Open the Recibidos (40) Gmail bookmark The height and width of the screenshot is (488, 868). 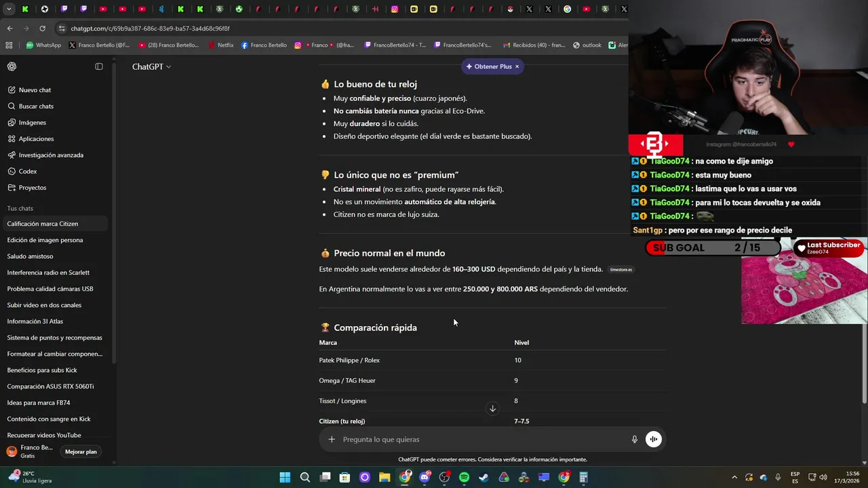coord(534,45)
